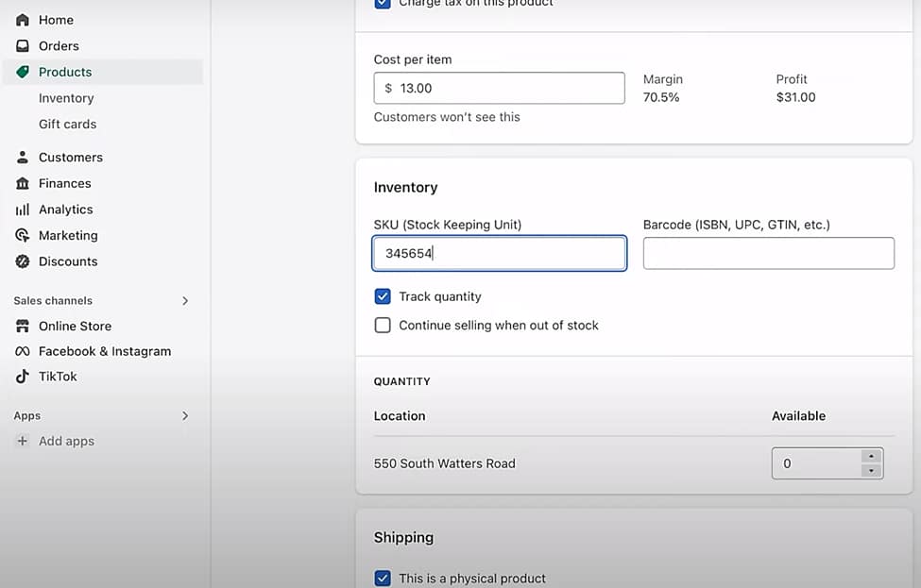Click the Marketing megaphone icon
The height and width of the screenshot is (588, 921).
pos(22,235)
